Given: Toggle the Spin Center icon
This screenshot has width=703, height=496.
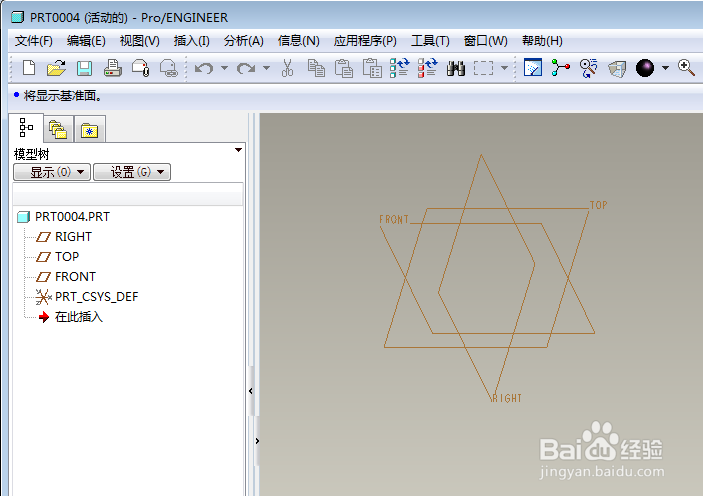Looking at the screenshot, I should click(560, 68).
